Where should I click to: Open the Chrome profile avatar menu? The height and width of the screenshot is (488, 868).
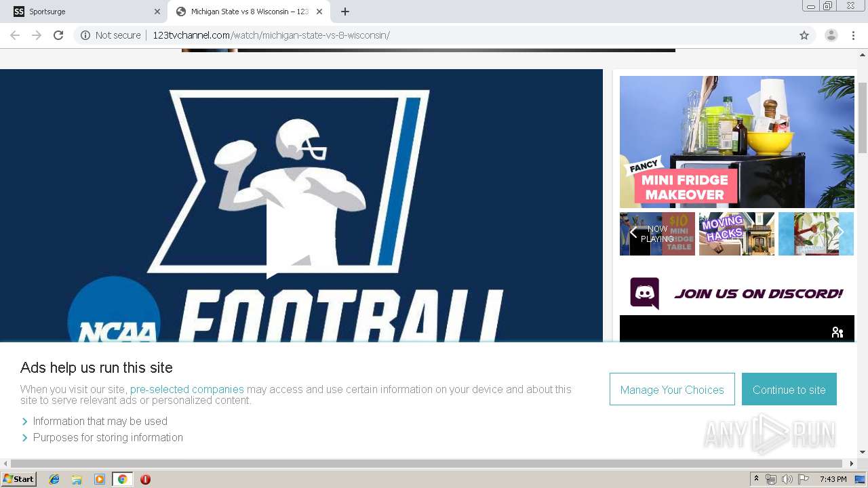coord(831,35)
